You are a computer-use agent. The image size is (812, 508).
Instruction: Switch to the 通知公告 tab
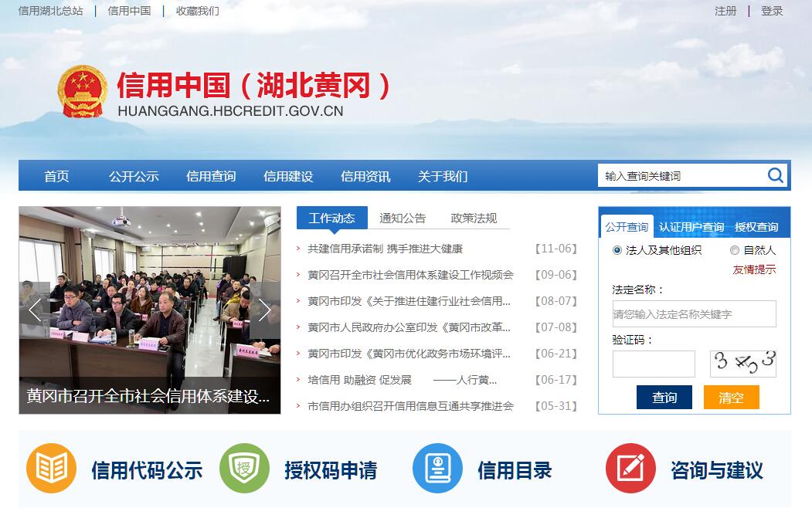pyautogui.click(x=403, y=218)
